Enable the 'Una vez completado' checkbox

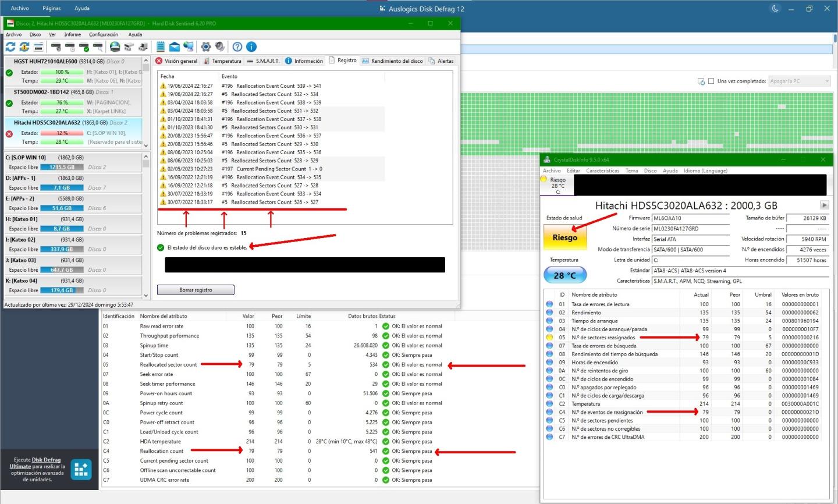[711, 81]
